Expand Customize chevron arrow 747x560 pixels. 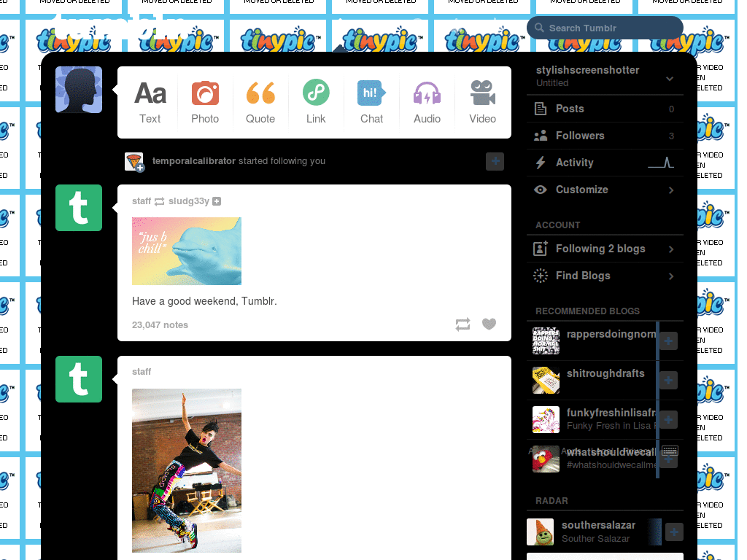pos(671,190)
